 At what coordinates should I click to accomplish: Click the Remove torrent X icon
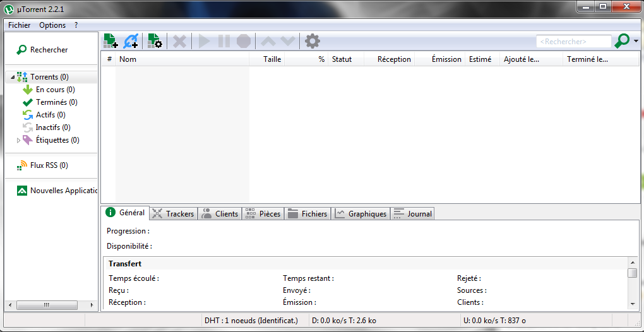[x=179, y=41]
